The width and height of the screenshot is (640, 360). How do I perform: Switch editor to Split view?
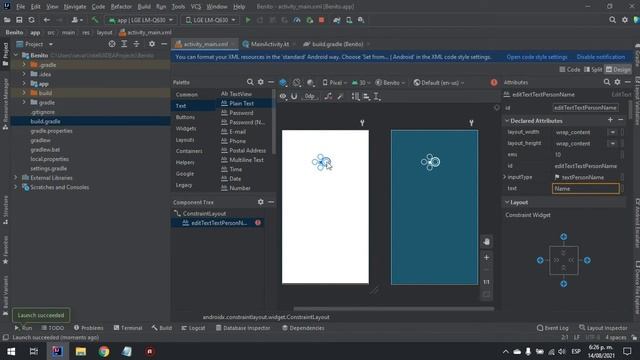pyautogui.click(x=593, y=70)
